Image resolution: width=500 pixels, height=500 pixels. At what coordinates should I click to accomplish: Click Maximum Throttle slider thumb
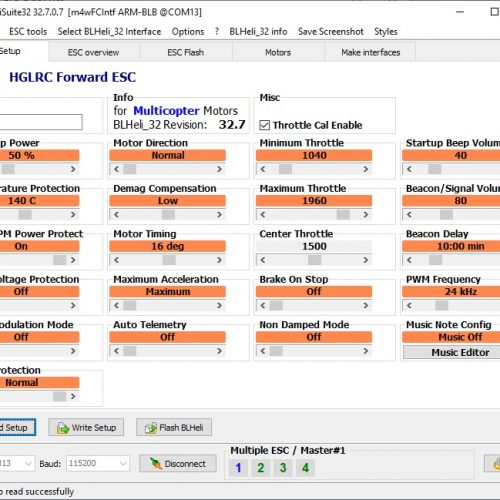pos(343,214)
